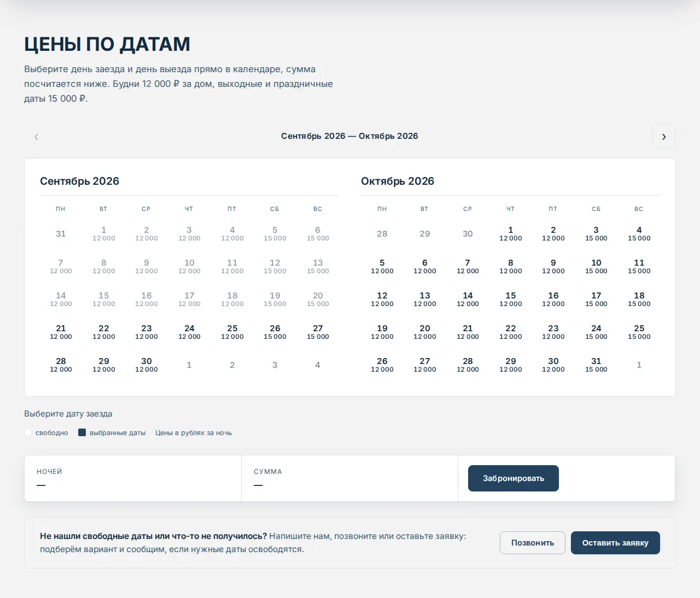Select October 19 Monday date
This screenshot has width=700, height=598.
[x=382, y=332]
